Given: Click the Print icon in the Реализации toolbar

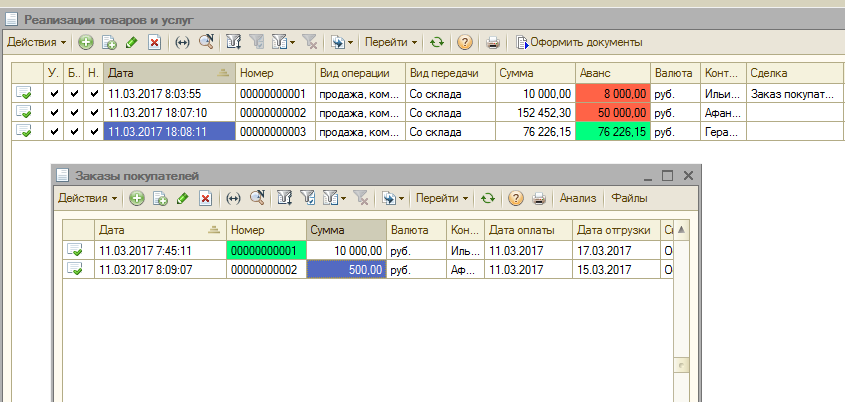Looking at the screenshot, I should pyautogui.click(x=492, y=42).
